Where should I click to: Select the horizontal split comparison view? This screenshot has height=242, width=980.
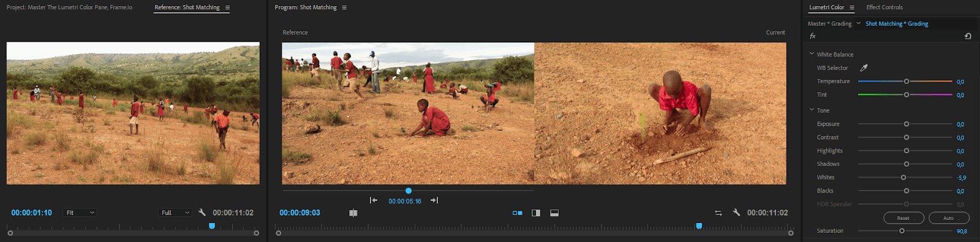554,213
